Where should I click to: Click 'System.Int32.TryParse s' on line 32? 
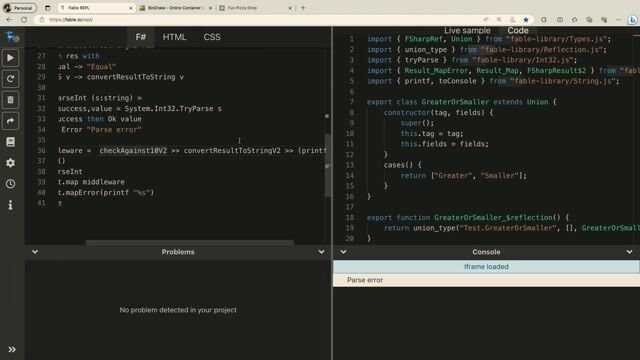click(x=173, y=109)
